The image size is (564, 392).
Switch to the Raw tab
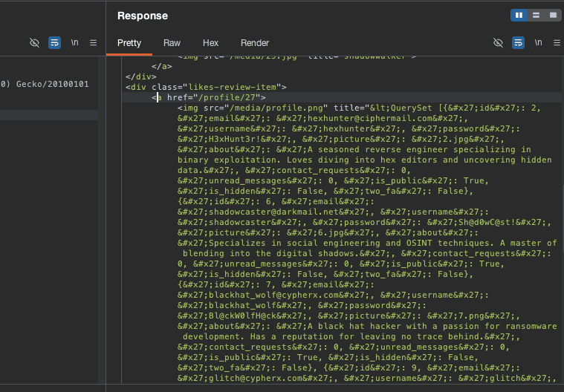tap(172, 43)
